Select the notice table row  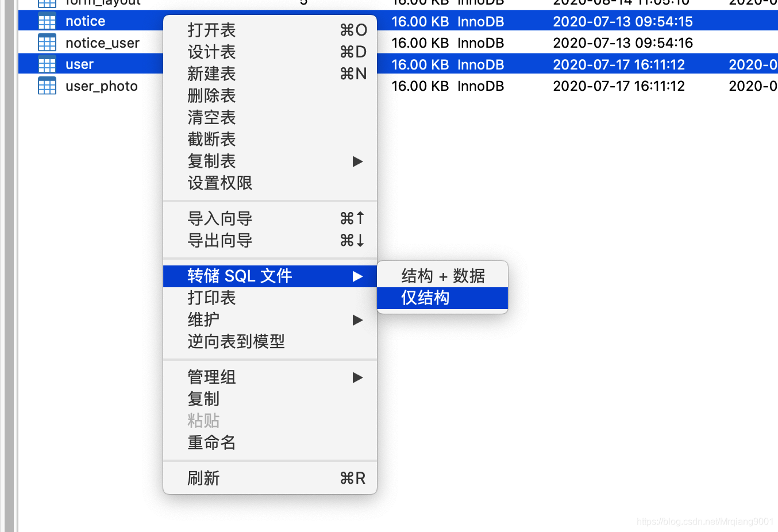(x=398, y=21)
